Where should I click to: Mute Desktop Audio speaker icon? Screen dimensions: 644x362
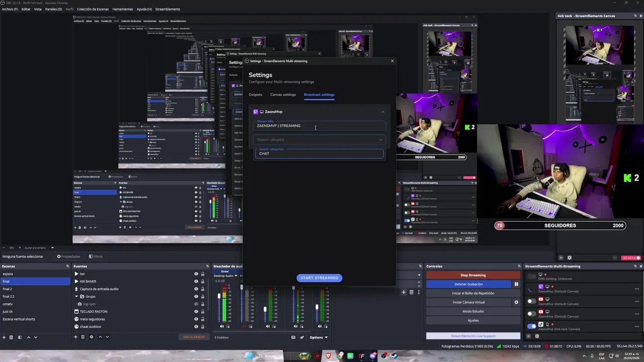tap(222, 326)
